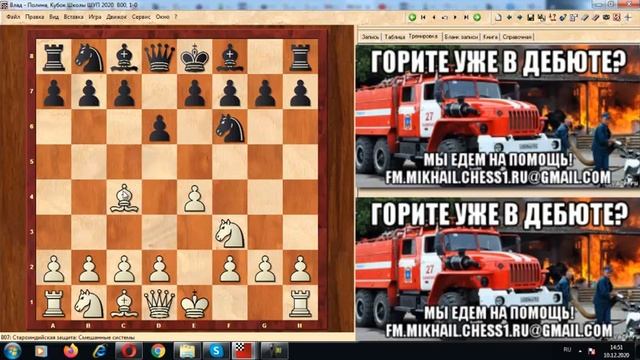640x360 pixels.
Task: Click the lower fire truck banner image
Action: point(498,268)
